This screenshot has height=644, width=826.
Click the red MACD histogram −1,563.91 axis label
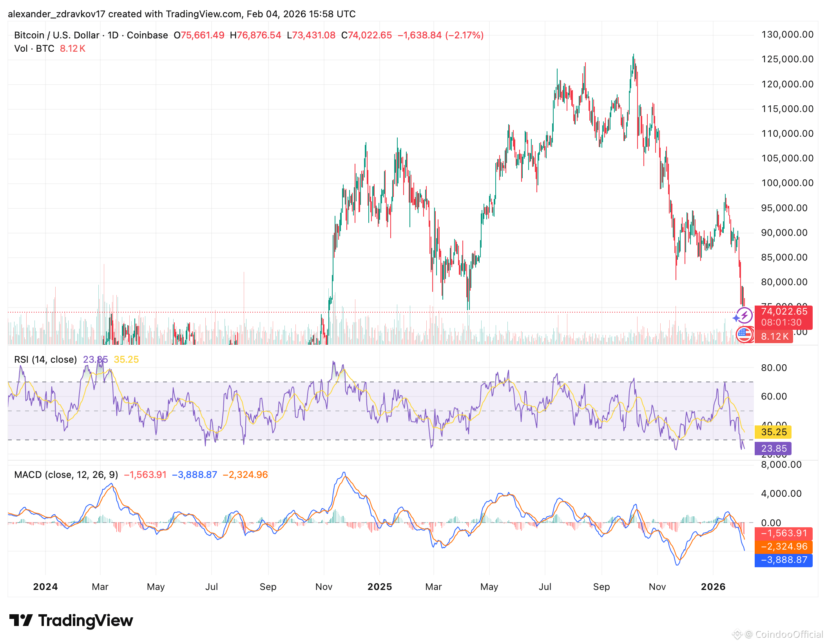click(x=783, y=533)
